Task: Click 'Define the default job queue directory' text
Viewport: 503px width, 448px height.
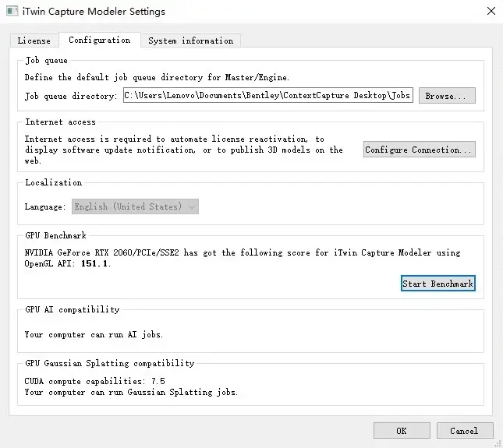Action: click(157, 77)
